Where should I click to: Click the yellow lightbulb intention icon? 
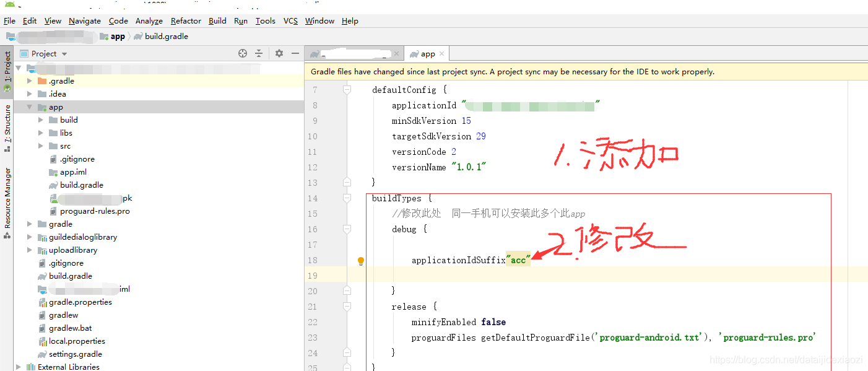[x=361, y=261]
